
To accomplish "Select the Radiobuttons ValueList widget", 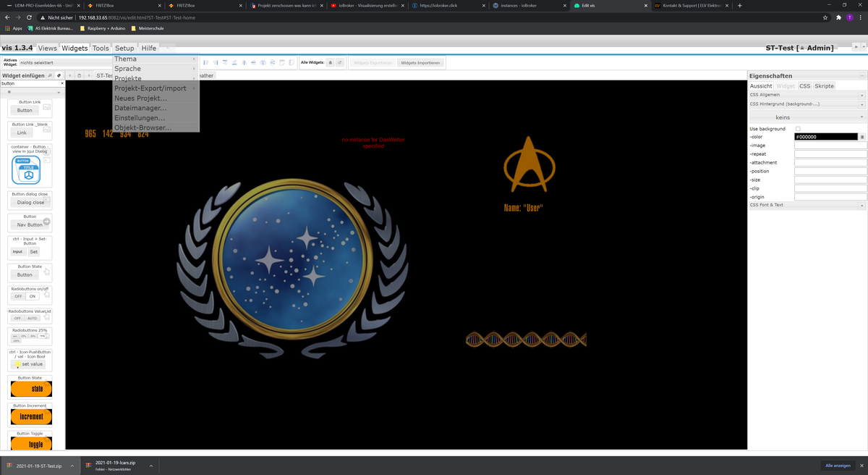I will (x=30, y=315).
